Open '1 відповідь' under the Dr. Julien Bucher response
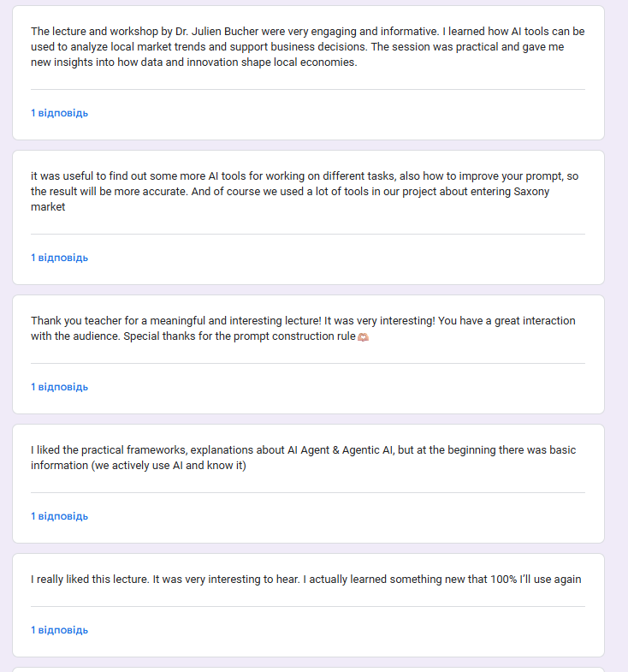The image size is (628, 672). [x=59, y=113]
